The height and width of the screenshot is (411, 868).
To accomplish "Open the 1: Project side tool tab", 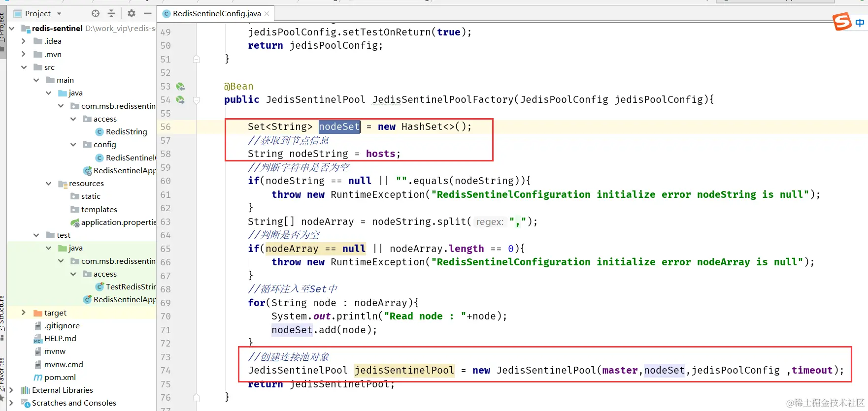I will click(x=2, y=27).
